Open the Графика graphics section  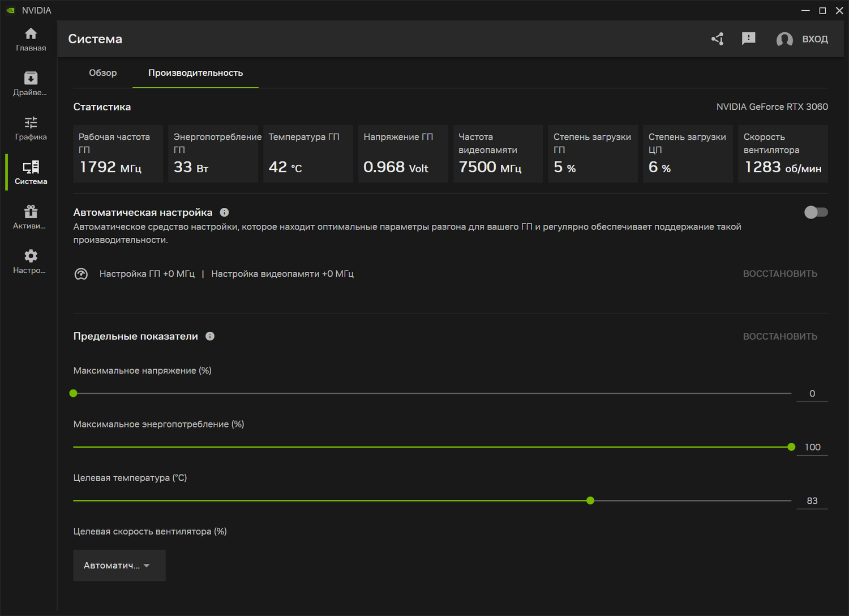(31, 129)
